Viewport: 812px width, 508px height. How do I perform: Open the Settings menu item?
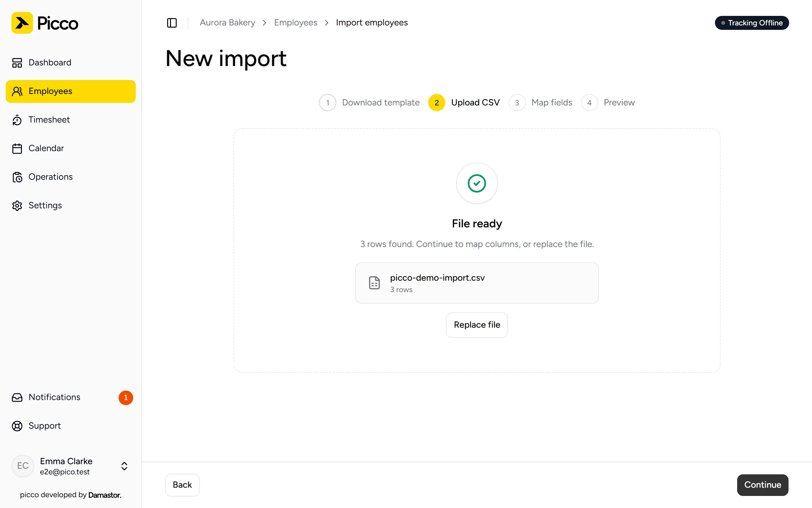pos(71,206)
